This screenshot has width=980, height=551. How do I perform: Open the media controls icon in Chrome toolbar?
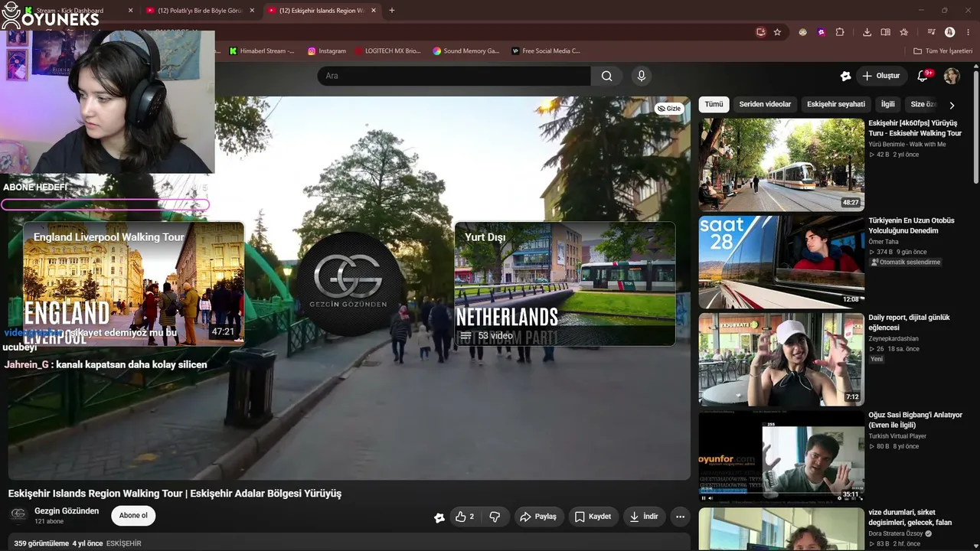pos(931,32)
